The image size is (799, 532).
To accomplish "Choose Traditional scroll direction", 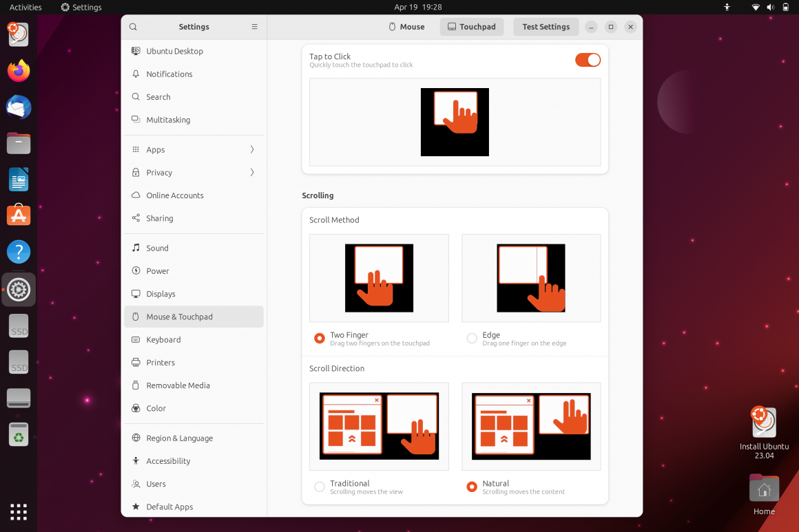I will [320, 486].
